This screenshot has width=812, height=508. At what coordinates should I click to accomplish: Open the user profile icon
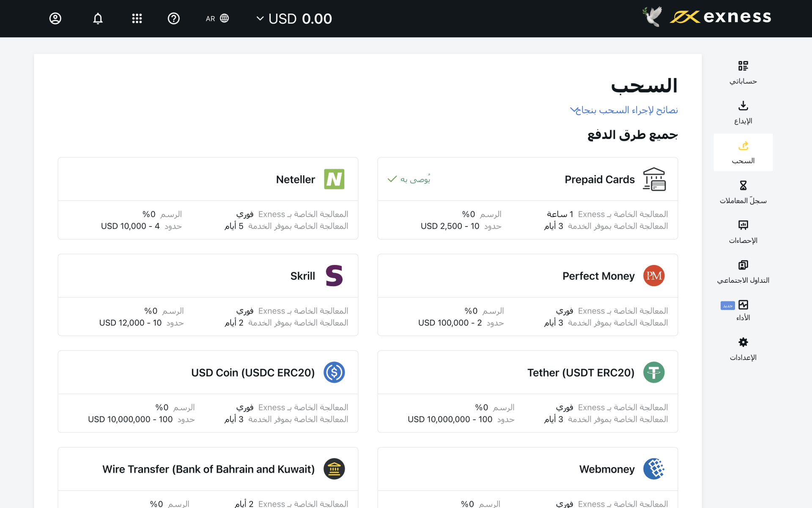[55, 19]
